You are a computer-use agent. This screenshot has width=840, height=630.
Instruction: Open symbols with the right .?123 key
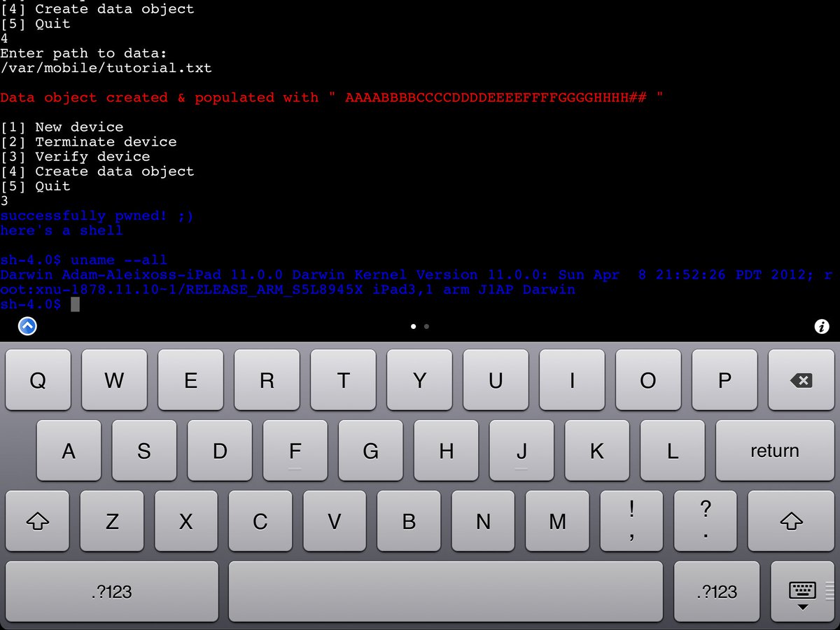(717, 591)
